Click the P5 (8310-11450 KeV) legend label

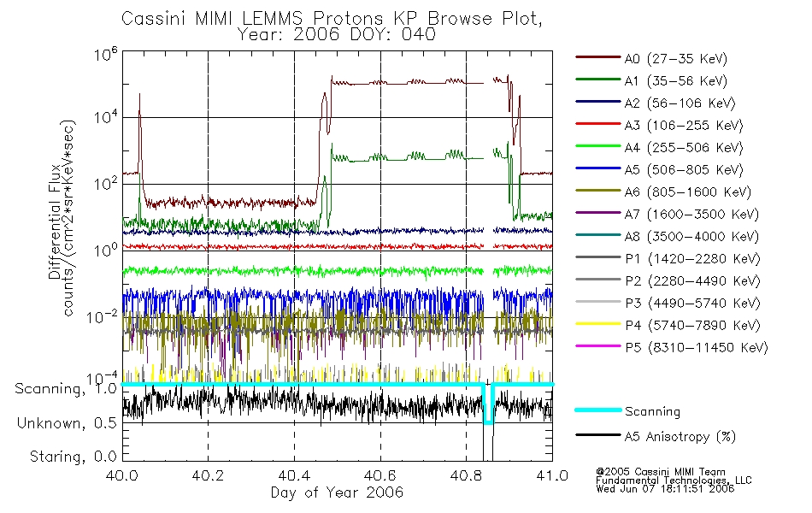(x=697, y=348)
